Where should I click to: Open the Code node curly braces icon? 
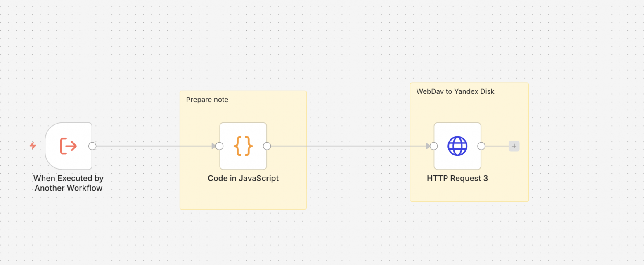243,146
